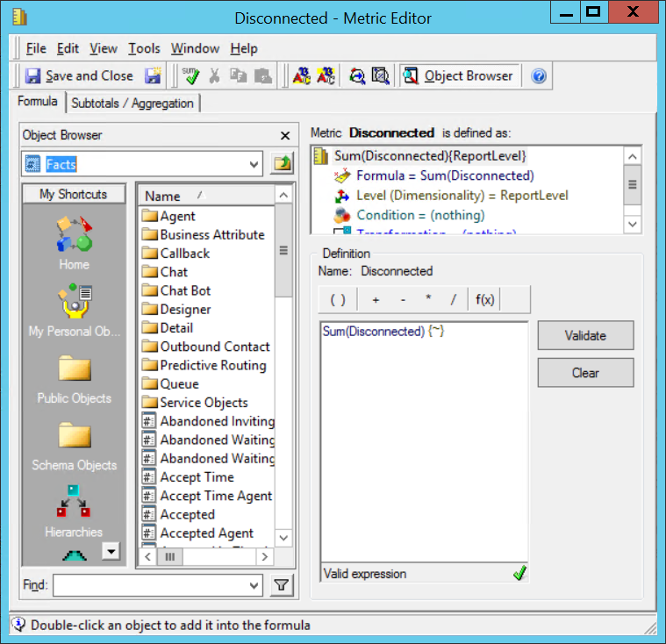Viewport: 666px width, 644px height.
Task: Click the object list vertical scrollbar
Action: point(283,369)
